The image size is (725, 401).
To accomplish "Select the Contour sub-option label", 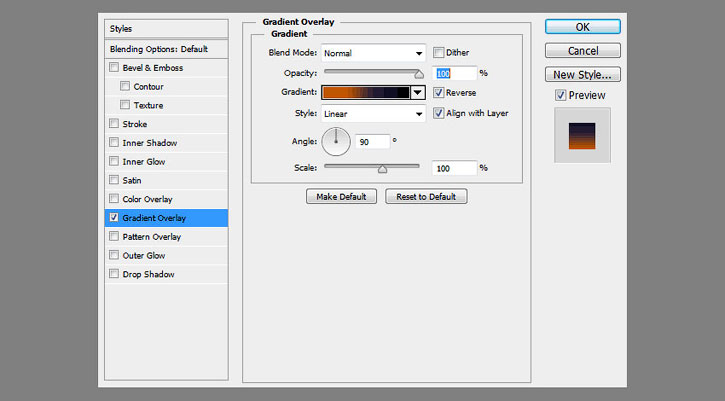I will pos(148,86).
